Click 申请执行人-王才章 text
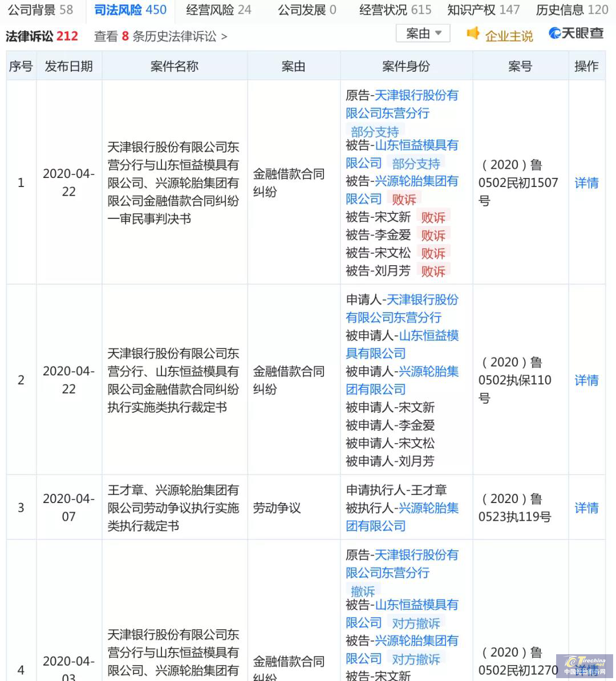 click(x=396, y=490)
